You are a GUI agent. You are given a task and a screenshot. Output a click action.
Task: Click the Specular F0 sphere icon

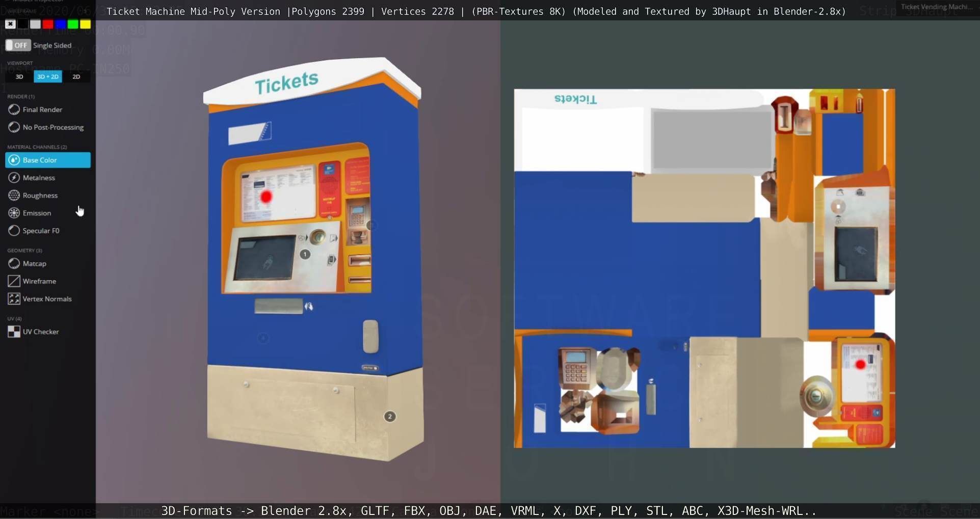14,231
